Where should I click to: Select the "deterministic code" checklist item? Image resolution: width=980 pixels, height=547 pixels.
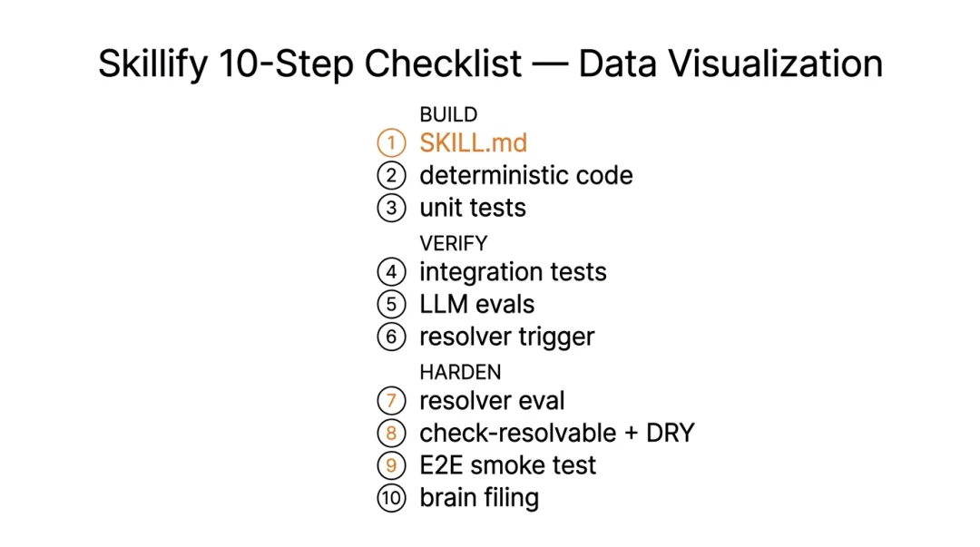point(525,175)
